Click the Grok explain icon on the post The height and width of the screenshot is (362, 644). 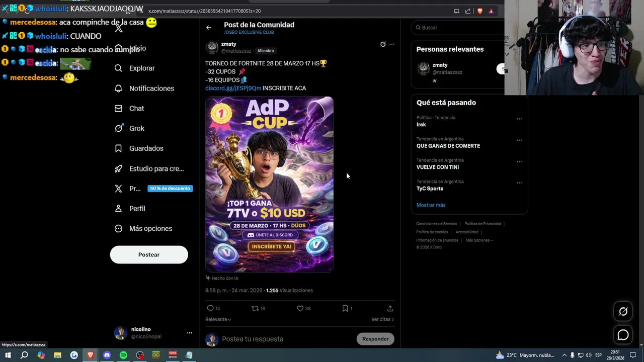[x=383, y=44]
